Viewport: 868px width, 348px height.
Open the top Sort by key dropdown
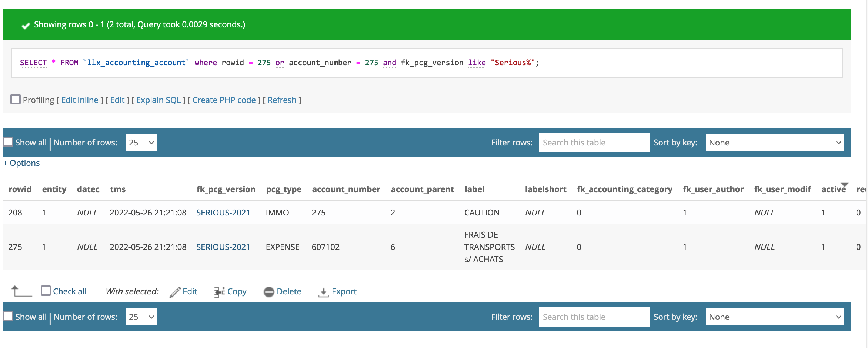tap(774, 142)
